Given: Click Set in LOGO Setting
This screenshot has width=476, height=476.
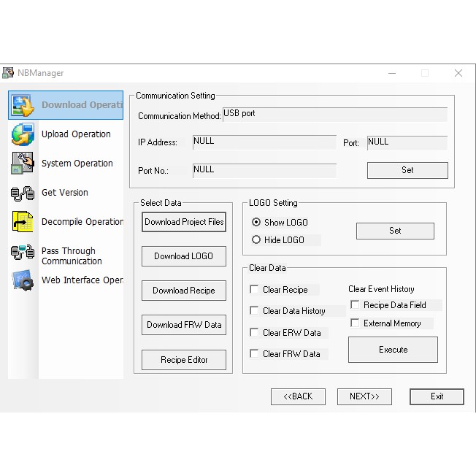Looking at the screenshot, I should pos(395,231).
